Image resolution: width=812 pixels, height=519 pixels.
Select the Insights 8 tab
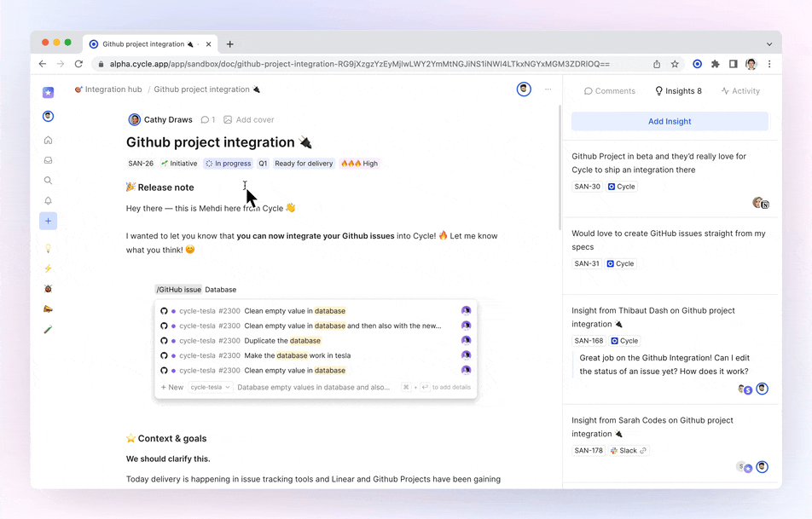point(678,91)
